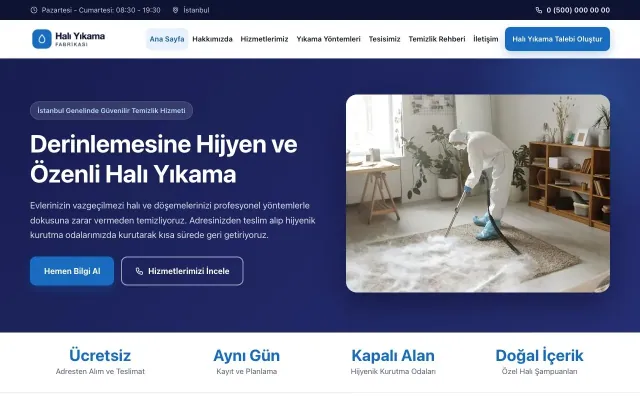
Task: Click the clock icon beside working hours
Action: tap(34, 10)
